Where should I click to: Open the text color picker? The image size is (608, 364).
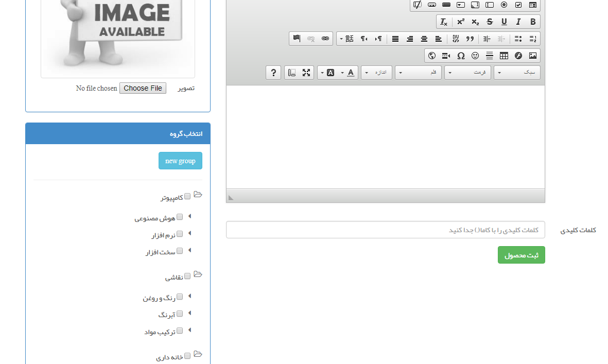click(x=351, y=73)
